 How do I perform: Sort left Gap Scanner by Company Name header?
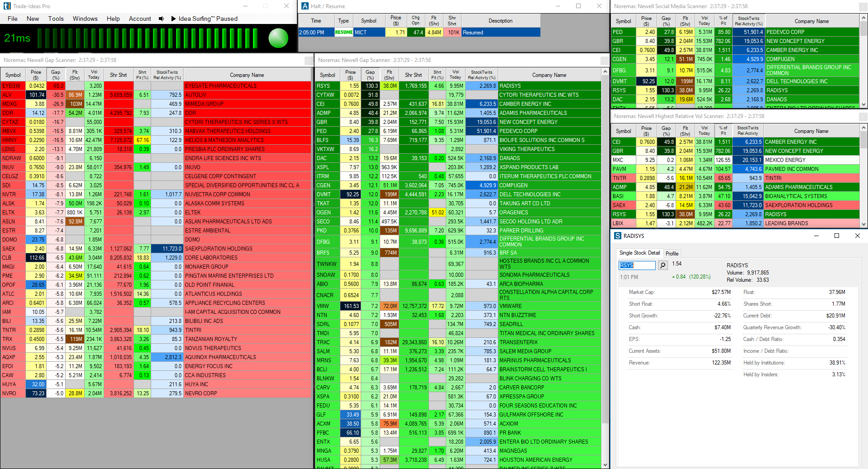click(x=247, y=75)
